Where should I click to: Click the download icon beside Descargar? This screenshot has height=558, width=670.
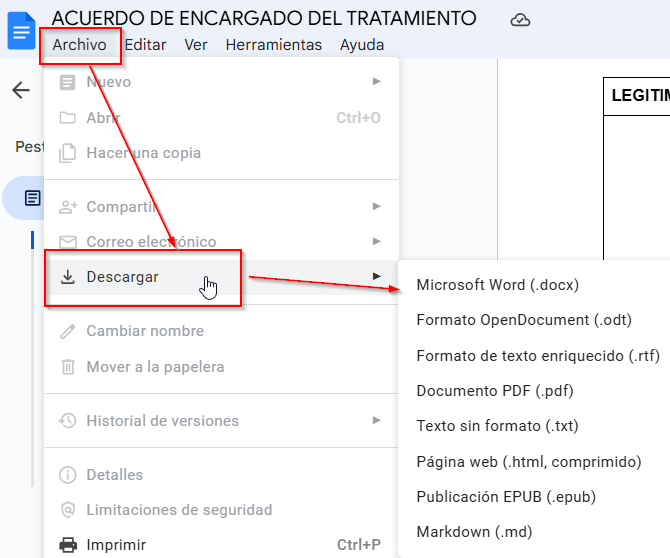(68, 277)
